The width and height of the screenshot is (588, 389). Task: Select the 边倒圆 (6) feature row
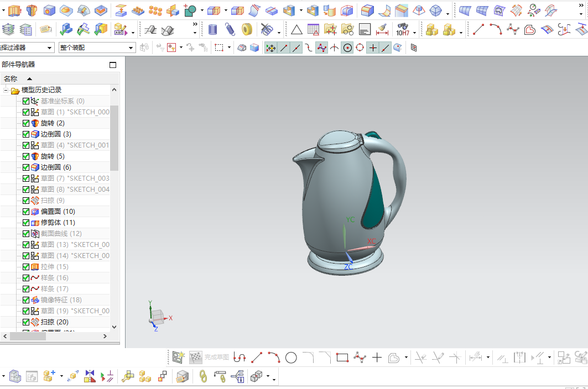point(55,167)
